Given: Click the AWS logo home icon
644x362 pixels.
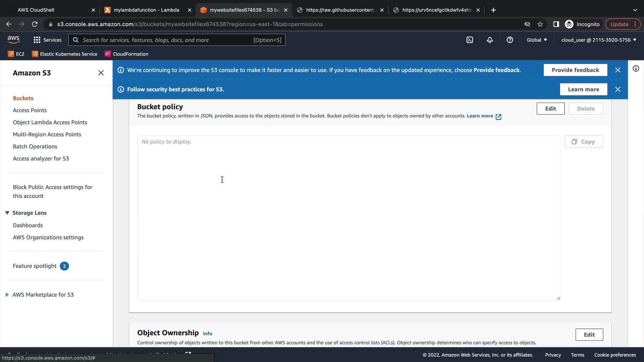Looking at the screenshot, I should [x=13, y=40].
